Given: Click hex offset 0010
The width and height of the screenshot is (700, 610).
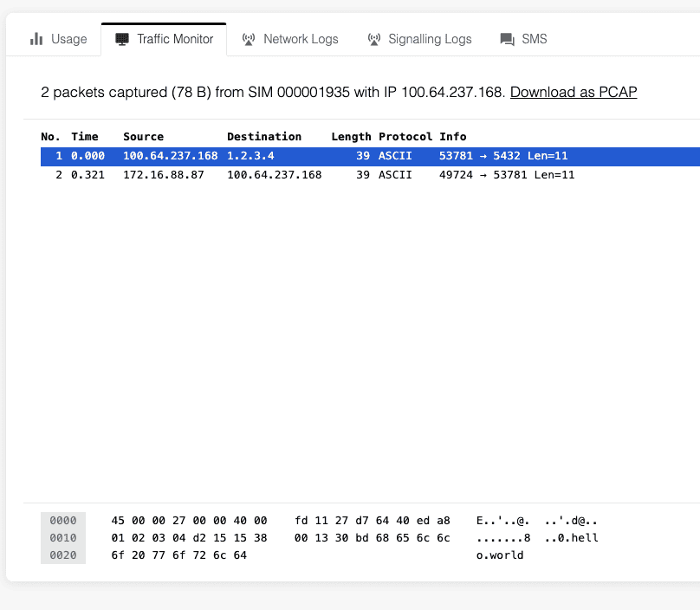Looking at the screenshot, I should point(63,538).
